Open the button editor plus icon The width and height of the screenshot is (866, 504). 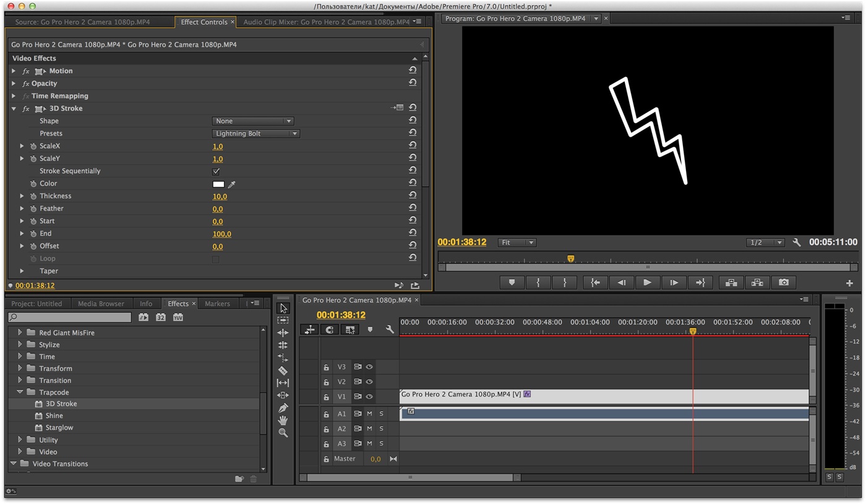pos(849,283)
